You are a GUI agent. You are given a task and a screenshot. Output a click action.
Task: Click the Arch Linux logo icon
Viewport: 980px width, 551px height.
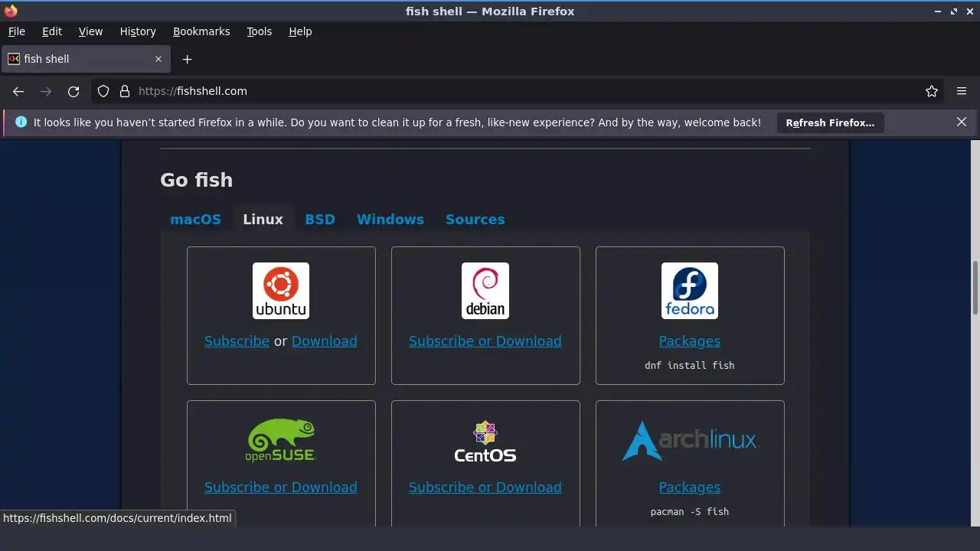point(690,440)
